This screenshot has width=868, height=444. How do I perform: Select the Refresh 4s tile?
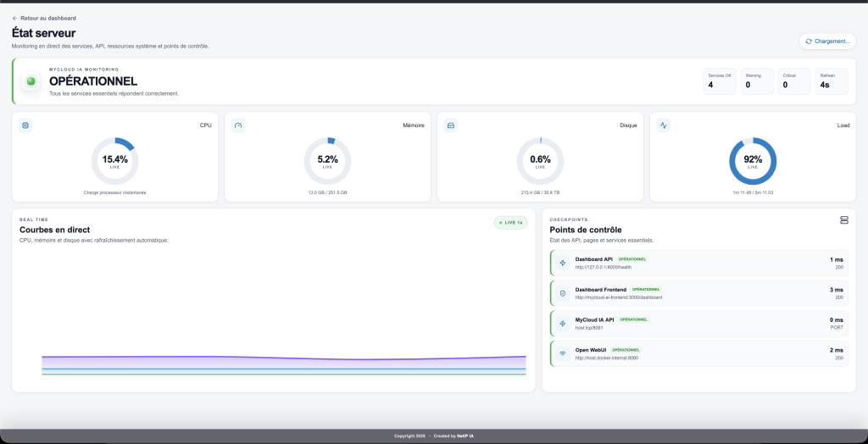pyautogui.click(x=832, y=81)
